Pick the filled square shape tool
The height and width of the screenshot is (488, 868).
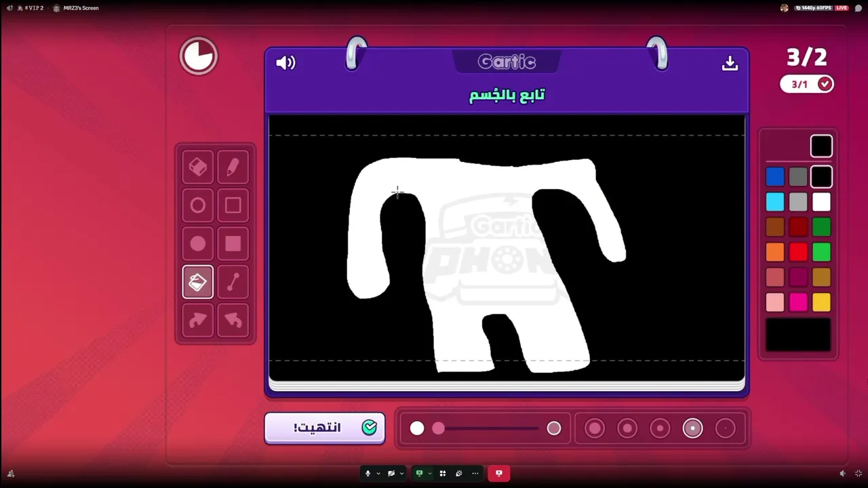pyautogui.click(x=233, y=244)
